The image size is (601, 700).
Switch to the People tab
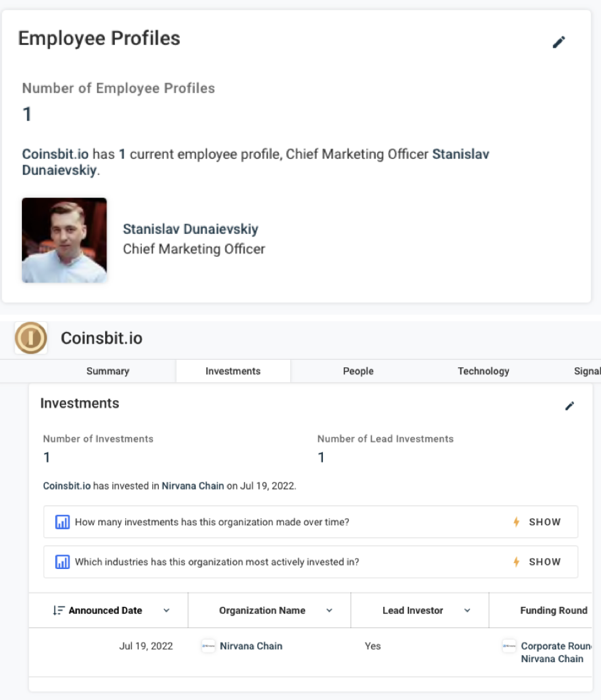[x=358, y=371]
